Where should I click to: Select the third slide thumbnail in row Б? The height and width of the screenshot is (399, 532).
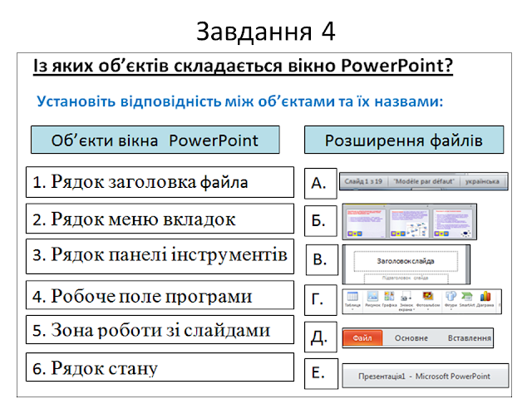coord(452,223)
